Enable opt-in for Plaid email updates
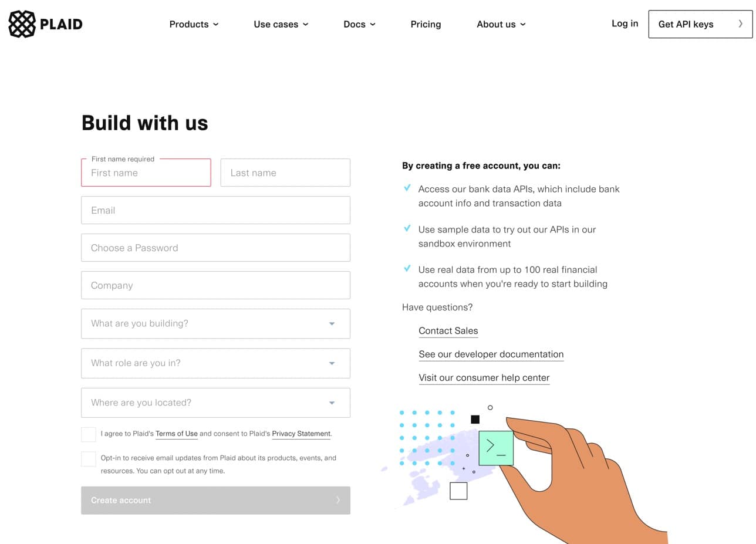The height and width of the screenshot is (544, 756). pos(88,458)
